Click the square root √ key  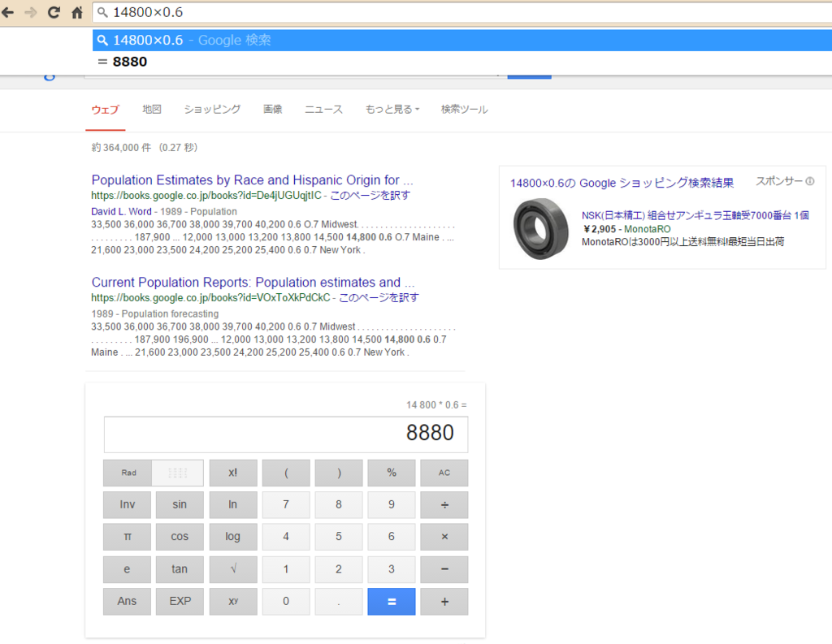[233, 569]
